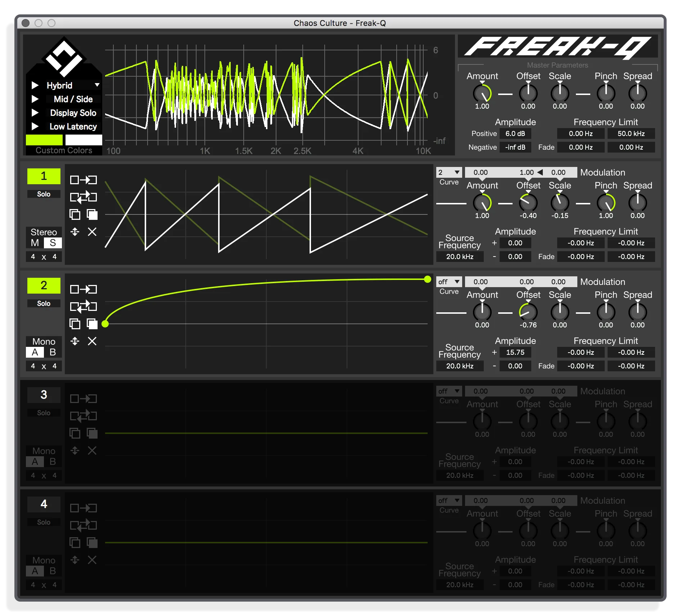Open band 4 Curve dropdown
681x616 pixels.
pyautogui.click(x=449, y=500)
